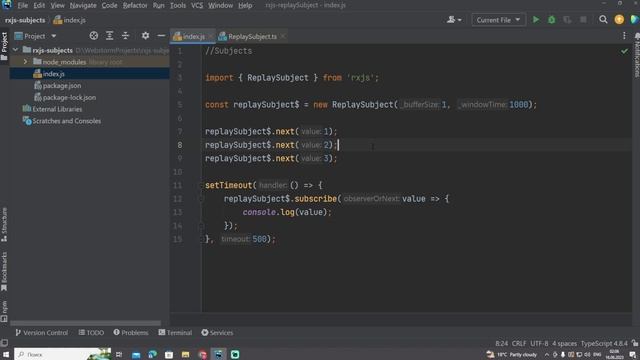640x360 pixels.
Task: Toggle the Project side tool window button
Action: (x=4, y=46)
